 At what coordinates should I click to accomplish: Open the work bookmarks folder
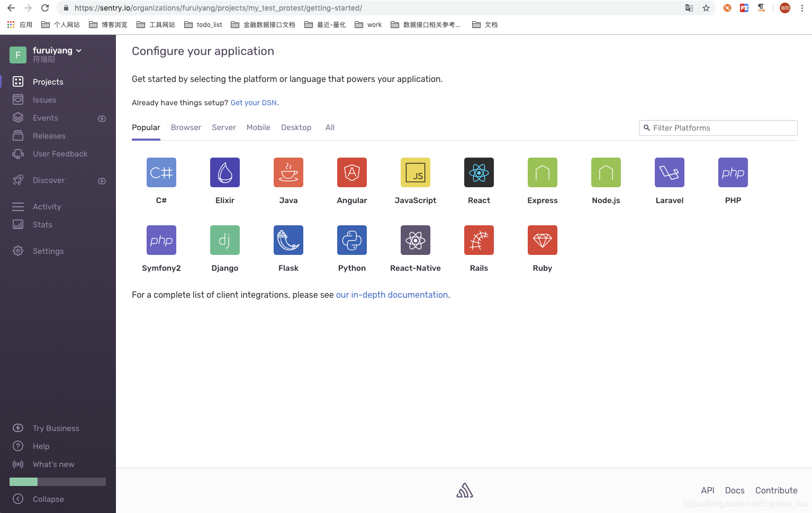point(368,25)
